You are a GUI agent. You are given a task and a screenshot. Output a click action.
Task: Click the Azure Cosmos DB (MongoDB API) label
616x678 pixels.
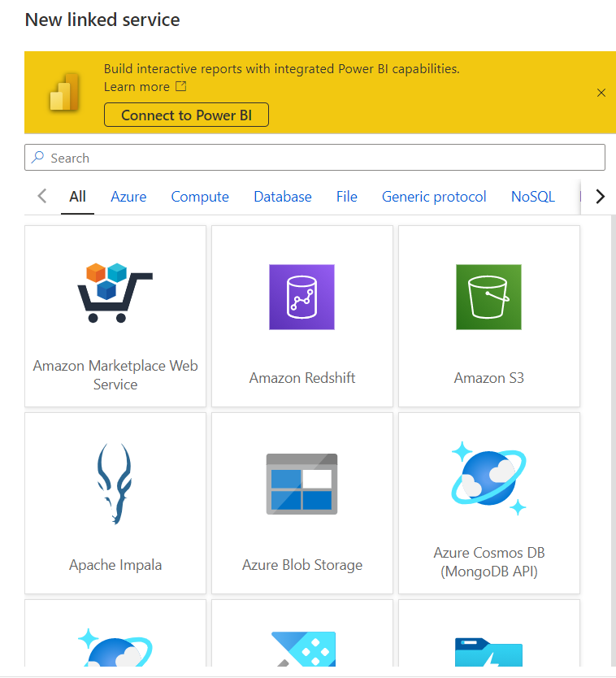[489, 562]
